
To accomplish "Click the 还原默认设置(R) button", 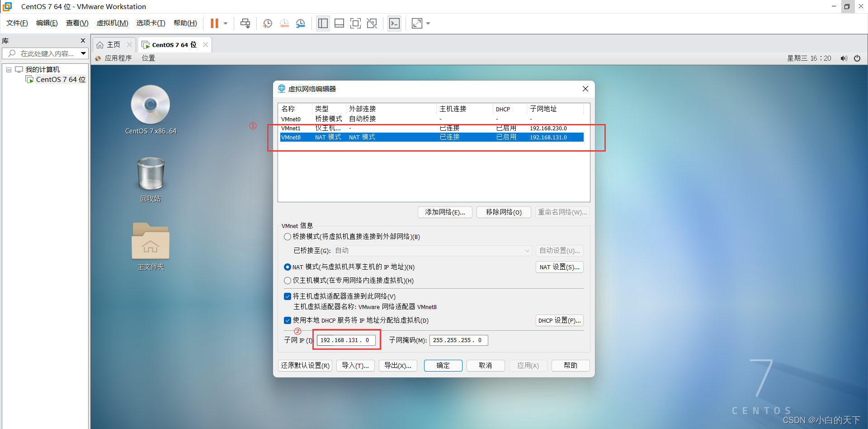I will (305, 366).
